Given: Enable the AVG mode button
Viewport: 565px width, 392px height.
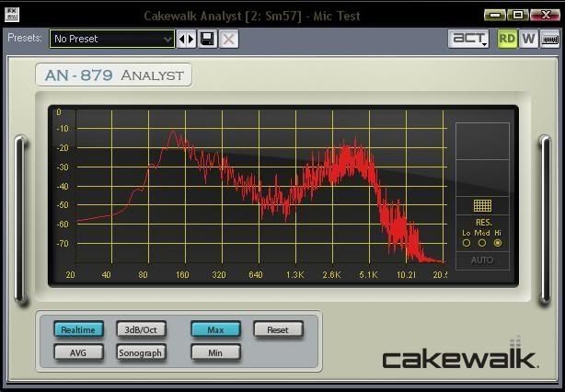Looking at the screenshot, I should click(78, 352).
